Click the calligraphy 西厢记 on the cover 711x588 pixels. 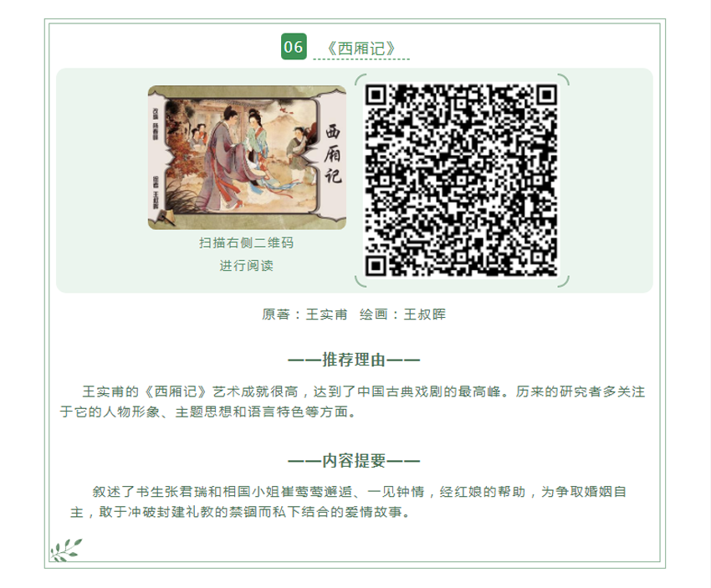(x=333, y=154)
